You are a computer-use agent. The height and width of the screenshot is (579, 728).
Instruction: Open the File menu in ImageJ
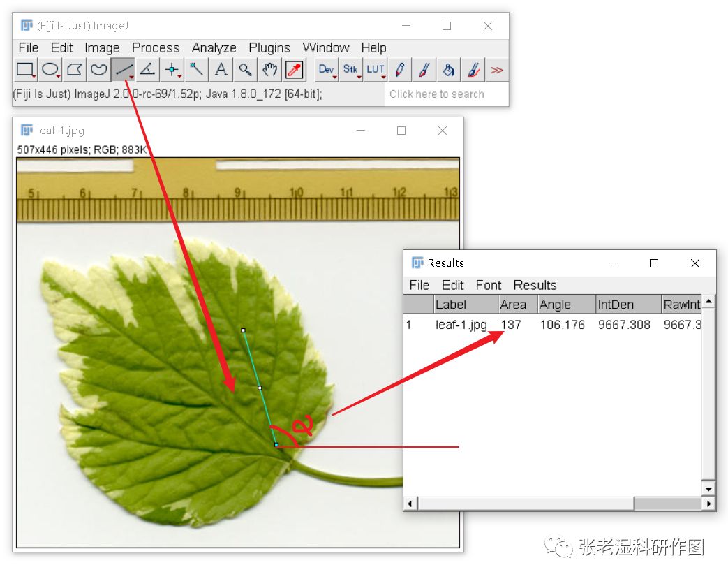click(x=29, y=48)
